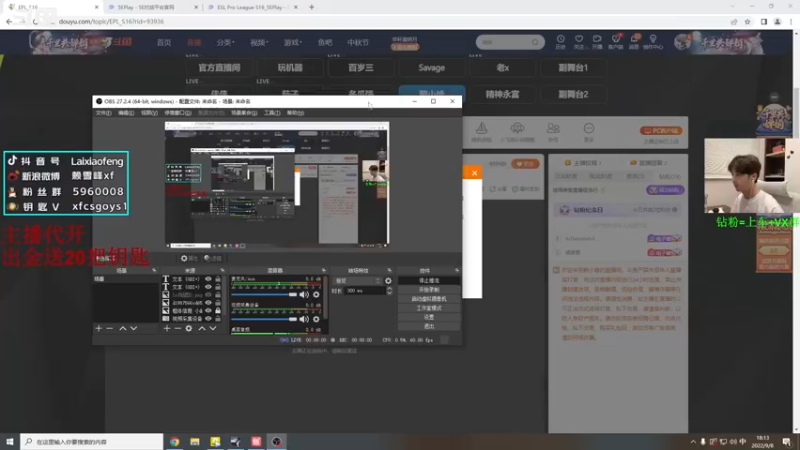Adjust 视频采集设备 volume slider

coord(264,319)
